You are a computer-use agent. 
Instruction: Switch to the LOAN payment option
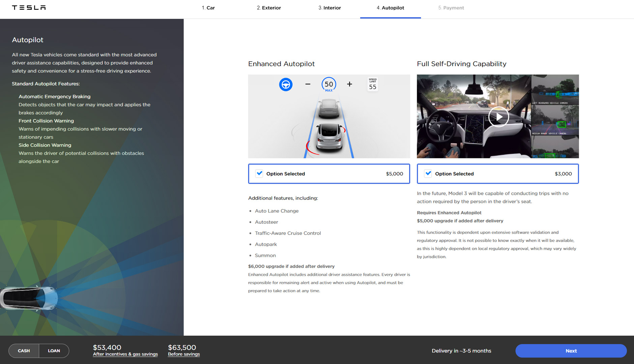coord(54,351)
